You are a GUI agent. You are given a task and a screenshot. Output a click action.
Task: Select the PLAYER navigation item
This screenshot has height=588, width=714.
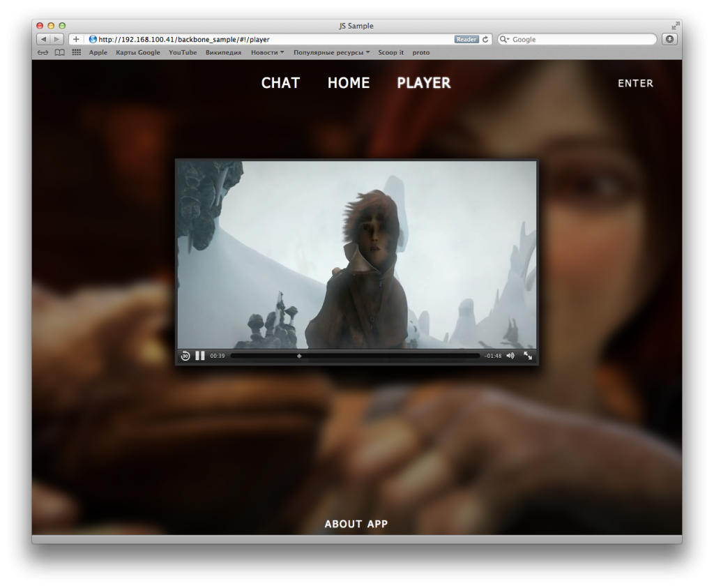pyautogui.click(x=424, y=83)
